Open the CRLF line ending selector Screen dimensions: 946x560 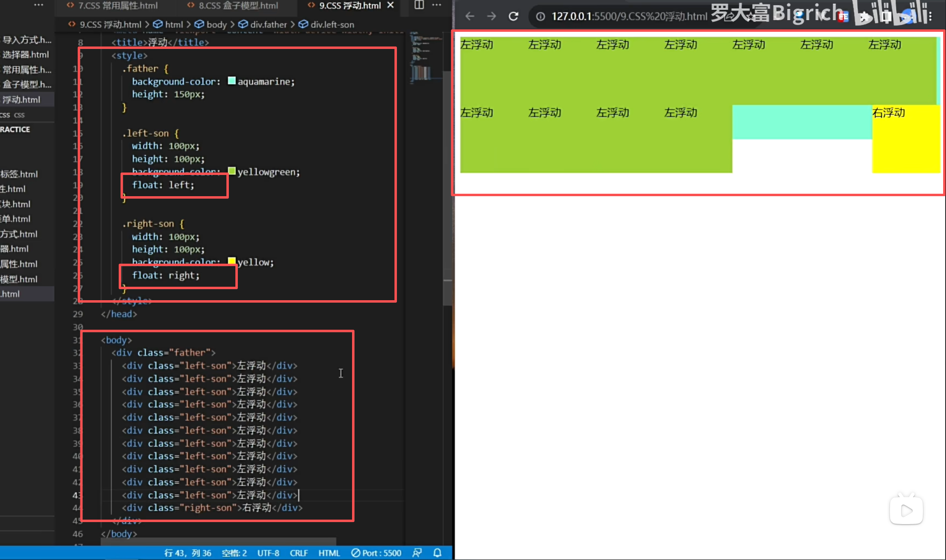[x=299, y=553]
